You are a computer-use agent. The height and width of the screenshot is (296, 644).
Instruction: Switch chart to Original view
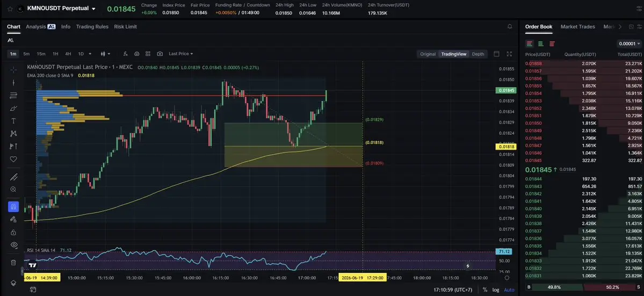428,54
